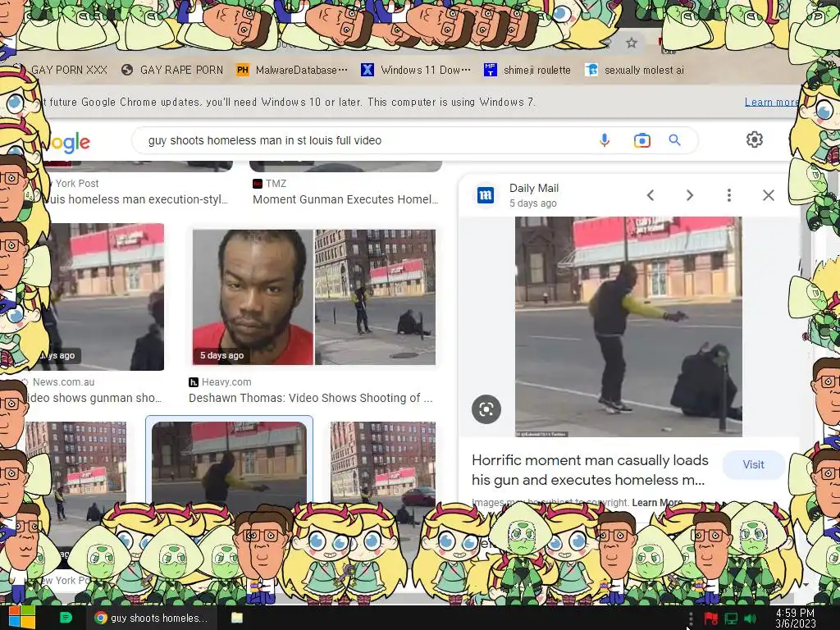Open Search by image camera icon
840x630 pixels.
pyautogui.click(x=641, y=140)
